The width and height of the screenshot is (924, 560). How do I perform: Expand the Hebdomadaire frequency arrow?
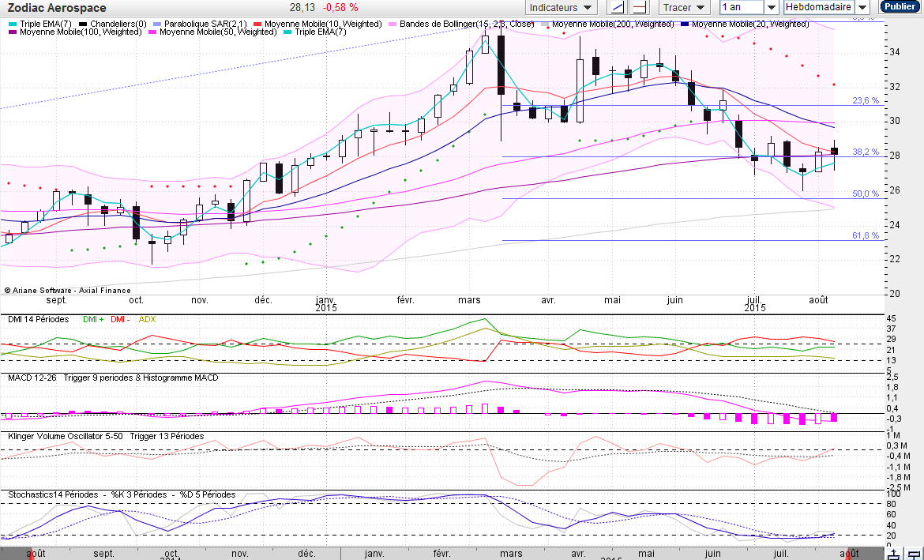pos(862,8)
